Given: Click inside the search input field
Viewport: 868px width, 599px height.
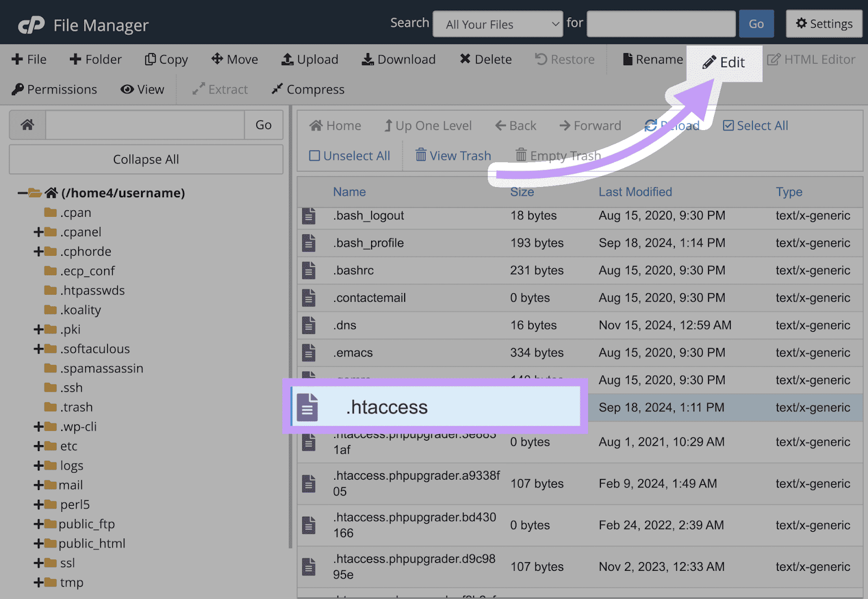Looking at the screenshot, I should tap(660, 23).
